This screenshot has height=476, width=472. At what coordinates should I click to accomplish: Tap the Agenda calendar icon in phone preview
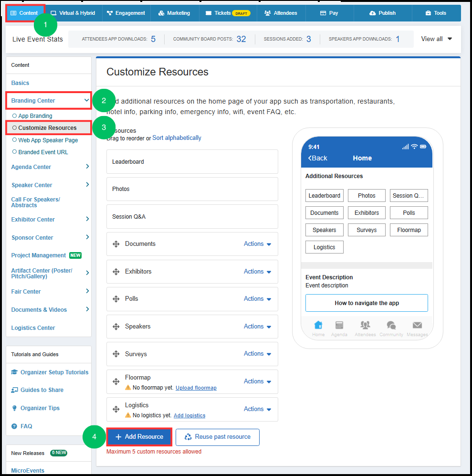click(339, 325)
